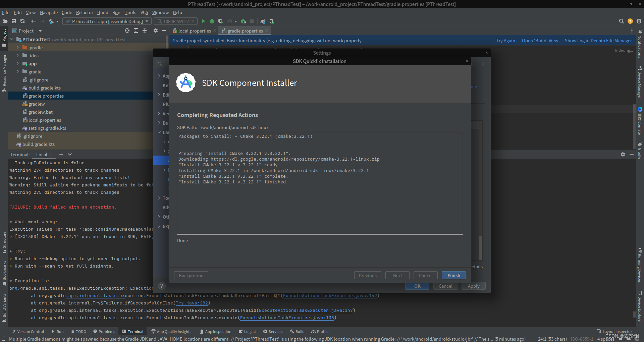Open ExecuteActionsTaskExecuter.java:149 link
Image resolution: width=644 pixels, height=342 pixels.
pos(330,295)
